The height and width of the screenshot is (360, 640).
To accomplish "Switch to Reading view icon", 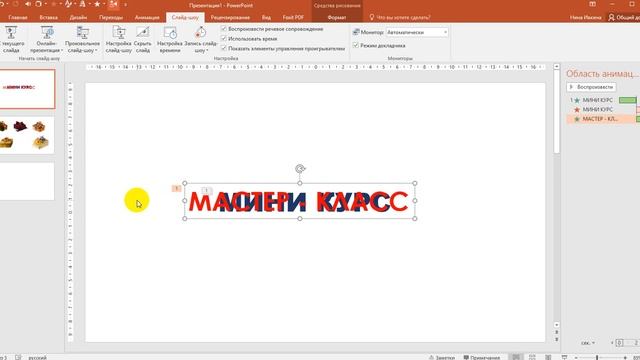I will [x=548, y=357].
